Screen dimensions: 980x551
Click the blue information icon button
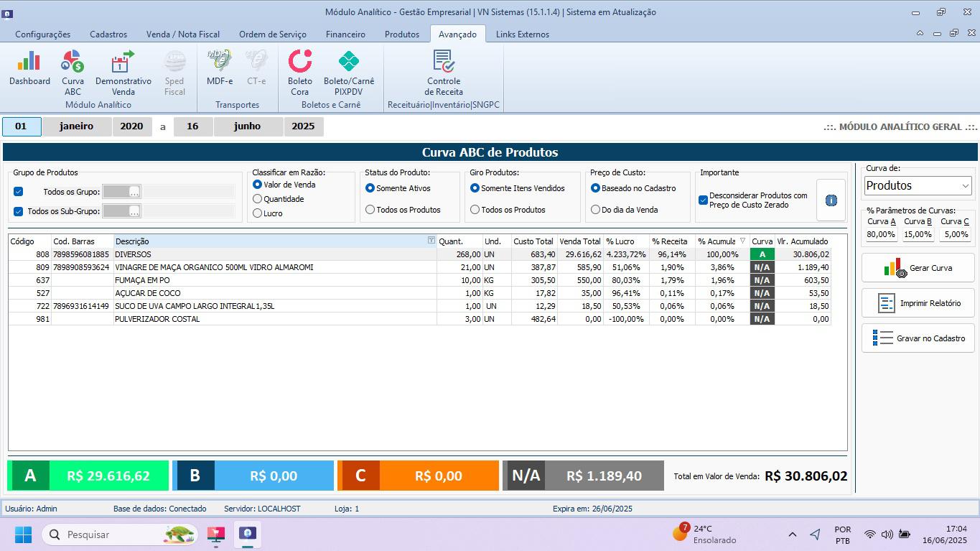pos(831,200)
